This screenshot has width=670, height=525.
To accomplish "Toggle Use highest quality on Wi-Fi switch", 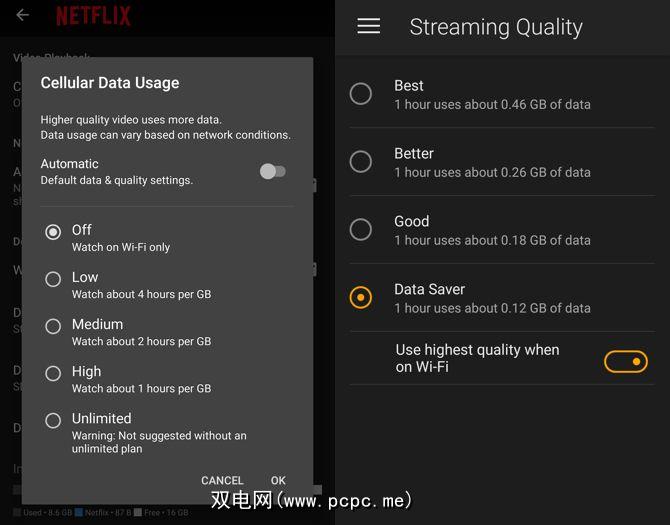I will pyautogui.click(x=626, y=361).
